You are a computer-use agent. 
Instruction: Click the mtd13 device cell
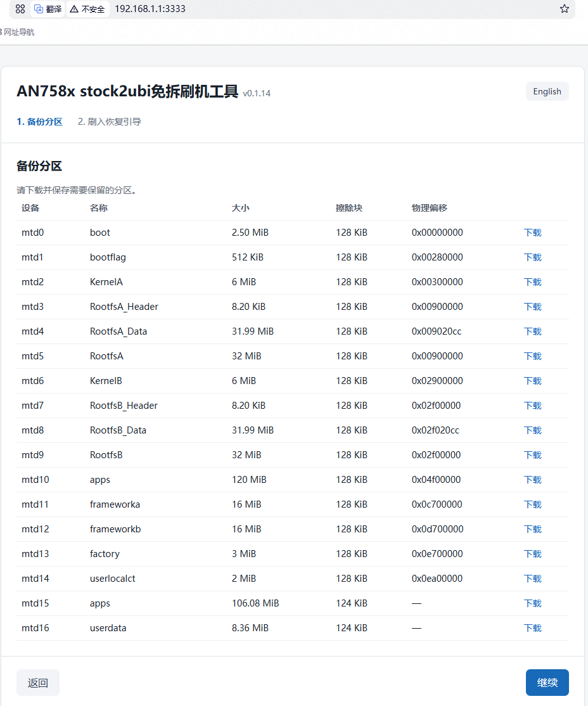(x=35, y=555)
